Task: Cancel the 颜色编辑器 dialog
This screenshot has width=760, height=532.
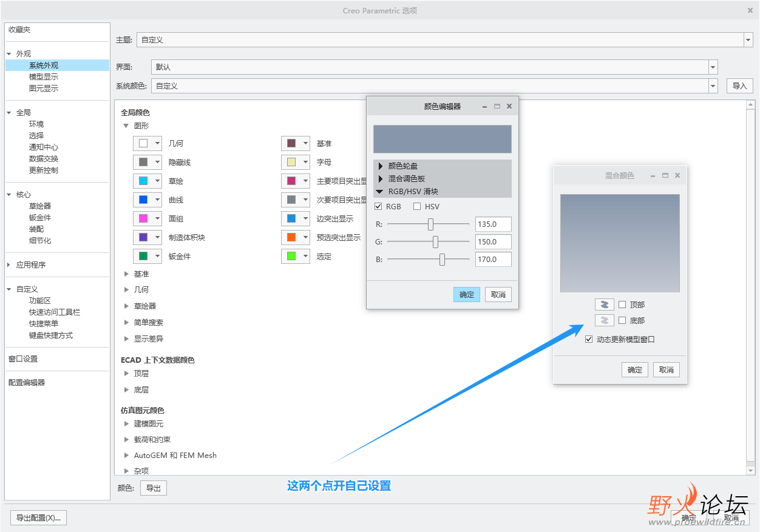Action: 498,295
